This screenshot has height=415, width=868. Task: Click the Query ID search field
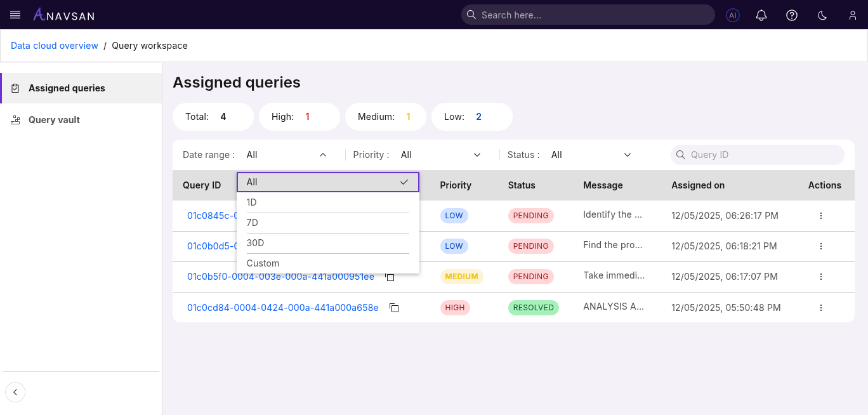point(761,155)
